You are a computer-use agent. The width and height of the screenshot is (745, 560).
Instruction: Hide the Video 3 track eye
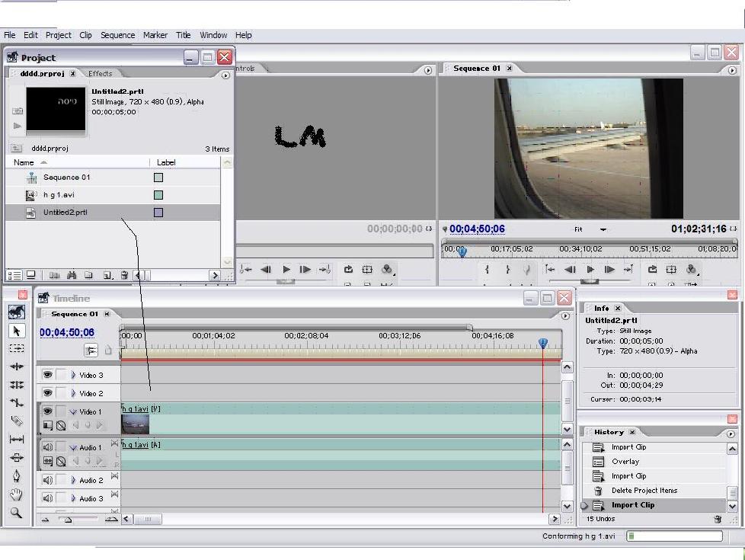(x=47, y=375)
